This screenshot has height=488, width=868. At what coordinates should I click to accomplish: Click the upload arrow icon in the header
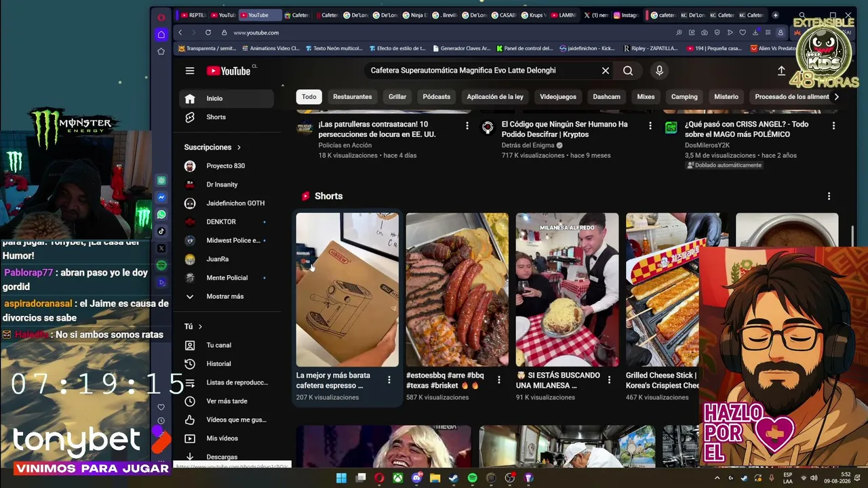coord(781,70)
